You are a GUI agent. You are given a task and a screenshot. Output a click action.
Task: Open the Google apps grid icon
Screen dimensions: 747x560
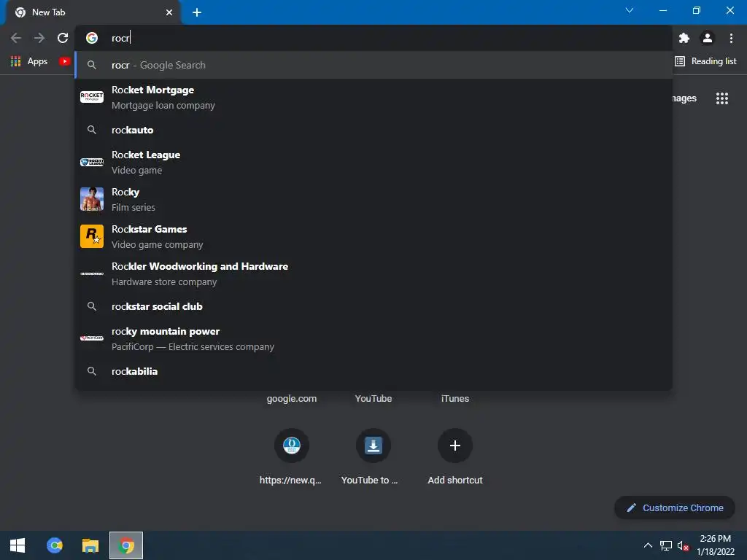tap(721, 98)
